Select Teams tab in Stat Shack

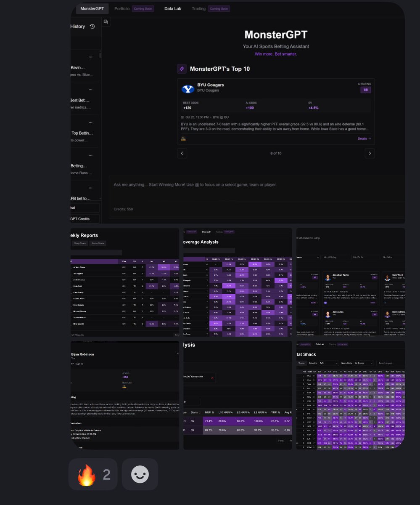tap(301, 363)
